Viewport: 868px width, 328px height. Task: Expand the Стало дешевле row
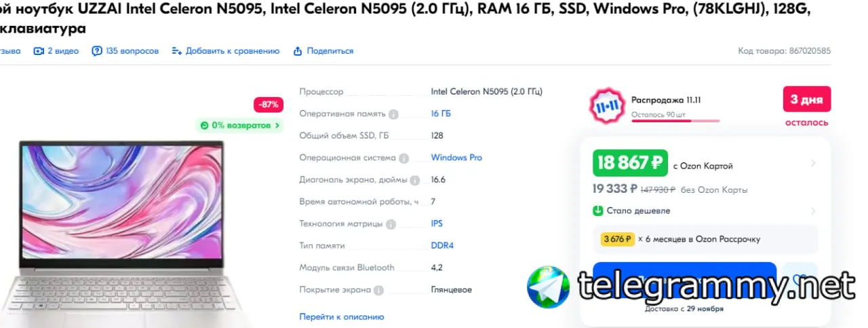point(813,211)
